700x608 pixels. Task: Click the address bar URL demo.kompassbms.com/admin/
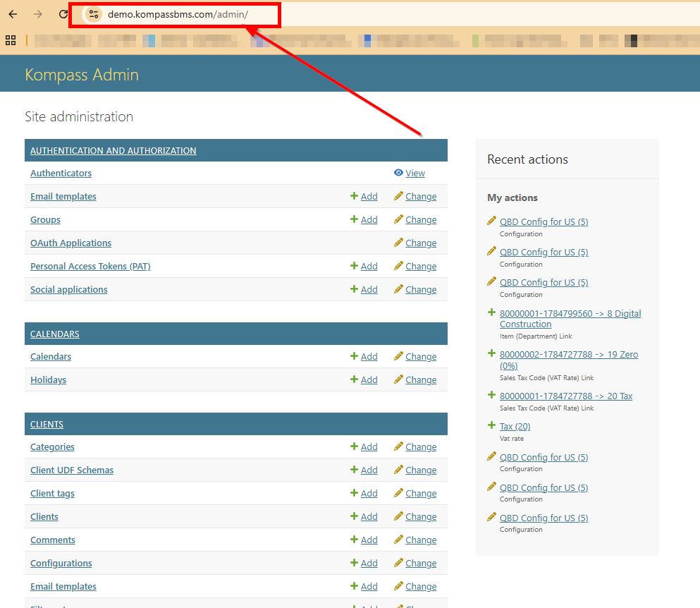(178, 14)
